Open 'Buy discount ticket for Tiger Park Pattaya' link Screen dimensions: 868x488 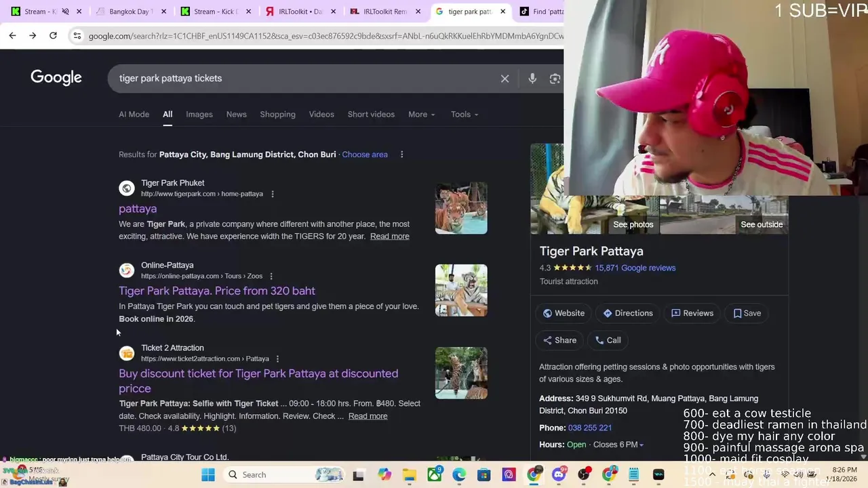pyautogui.click(x=258, y=381)
